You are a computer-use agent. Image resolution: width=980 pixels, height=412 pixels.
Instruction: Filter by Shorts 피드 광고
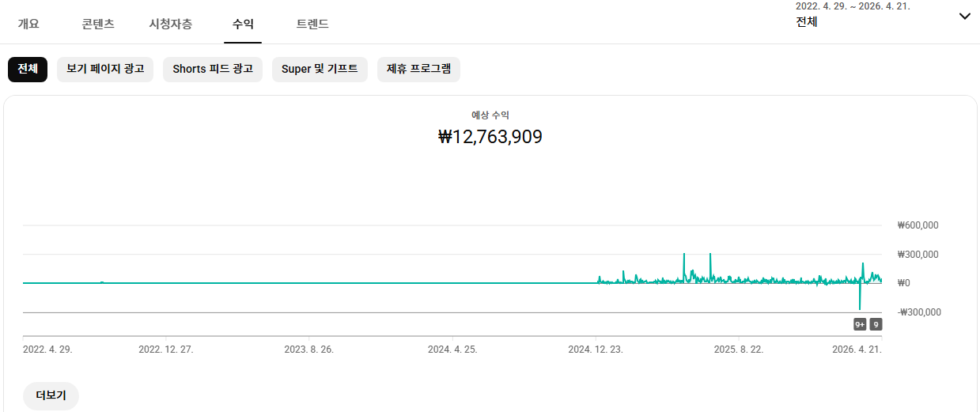(x=213, y=69)
